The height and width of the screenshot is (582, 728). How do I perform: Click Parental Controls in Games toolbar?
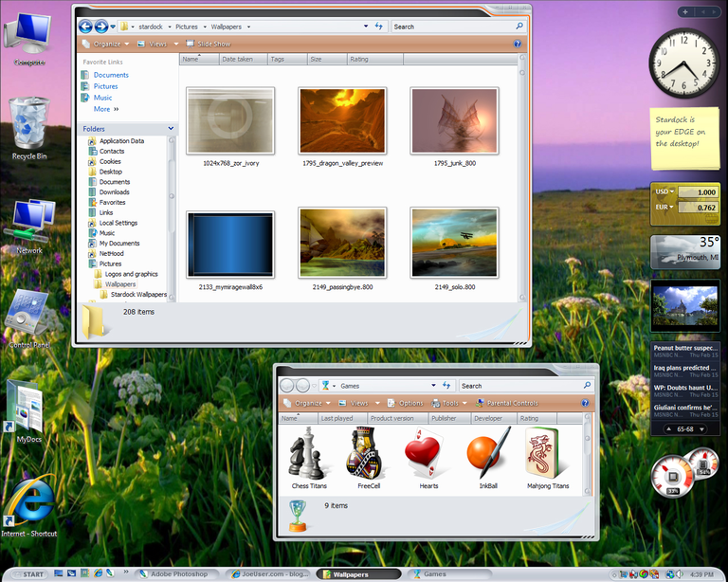507,403
